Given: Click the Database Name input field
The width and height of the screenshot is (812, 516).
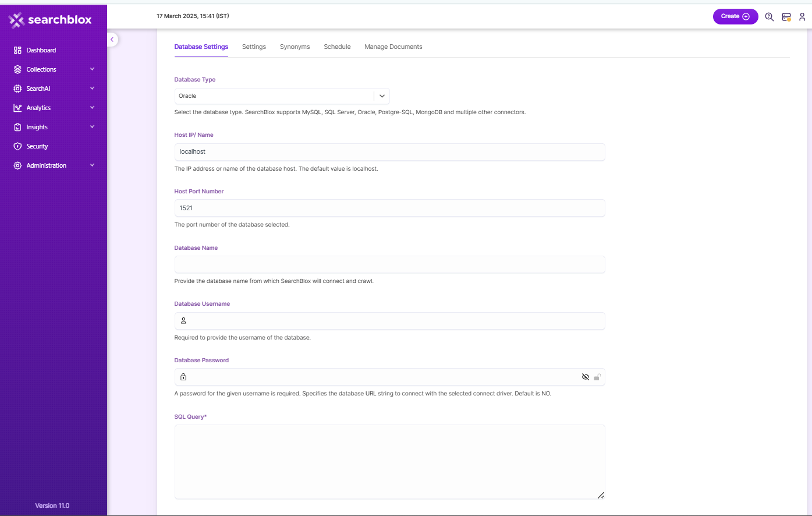Looking at the screenshot, I should pyautogui.click(x=390, y=264).
